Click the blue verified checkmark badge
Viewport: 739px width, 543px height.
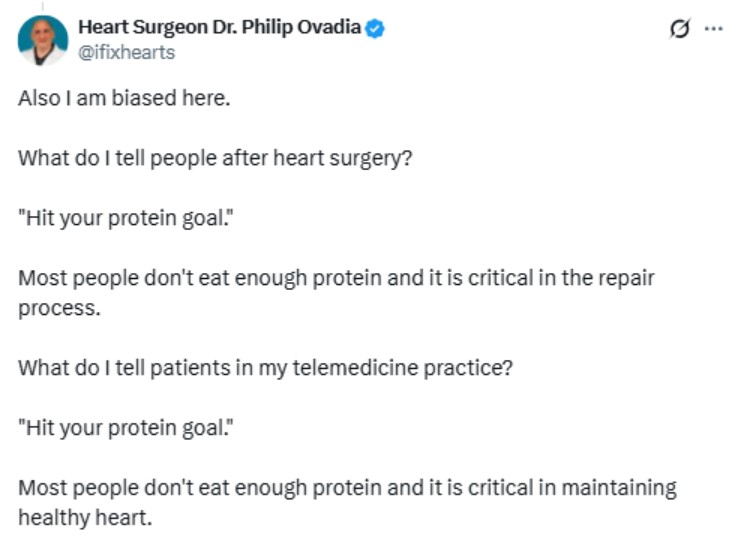pos(375,28)
